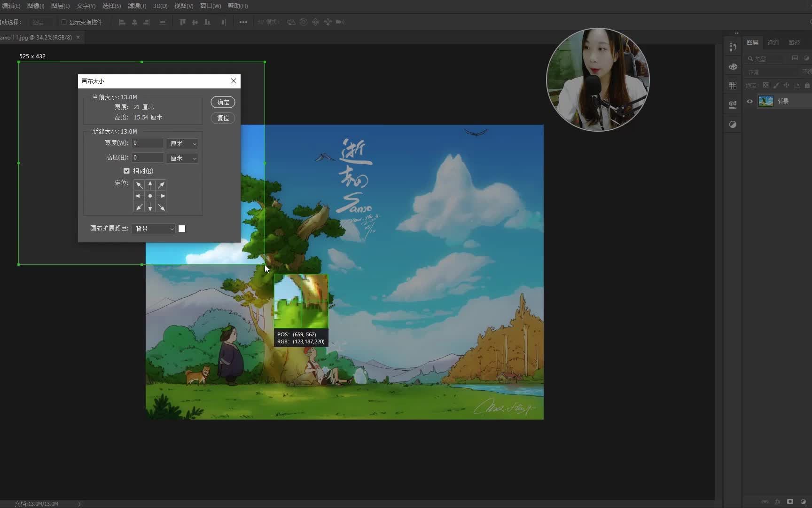The width and height of the screenshot is (812, 508).
Task: Select top-center anchor arrow
Action: 150,185
